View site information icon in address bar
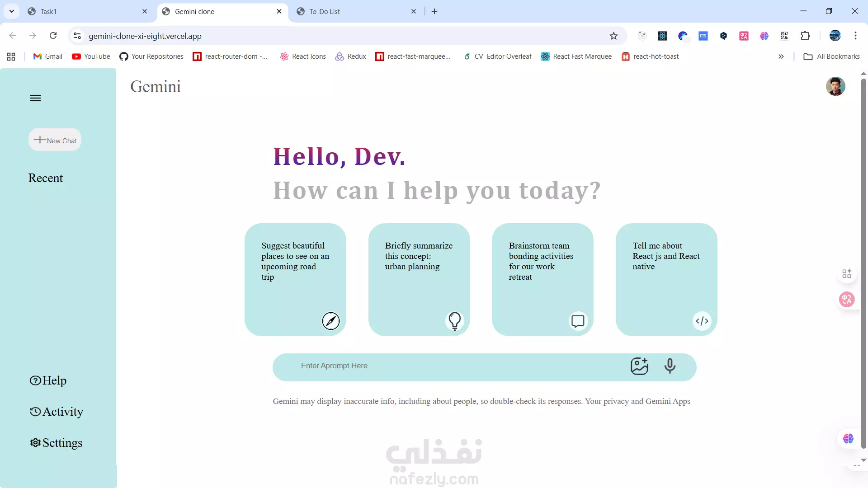Viewport: 868px width, 488px height. pyautogui.click(x=77, y=36)
